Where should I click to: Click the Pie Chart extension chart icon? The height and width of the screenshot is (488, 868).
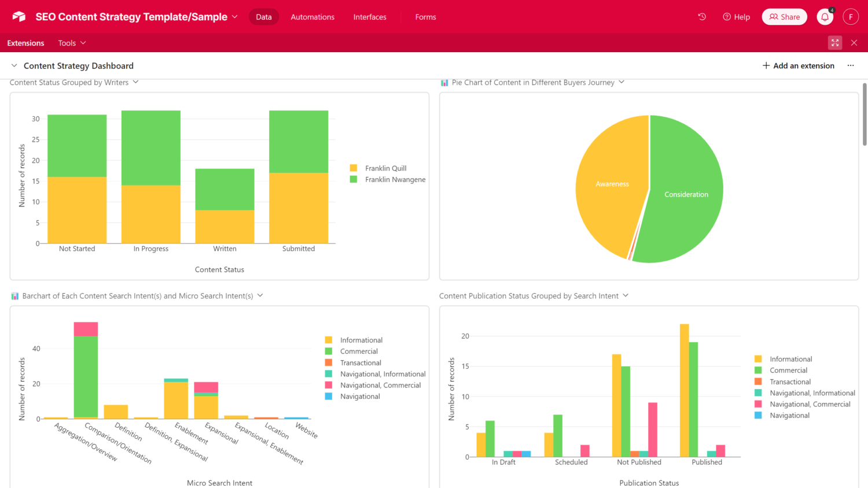(444, 83)
